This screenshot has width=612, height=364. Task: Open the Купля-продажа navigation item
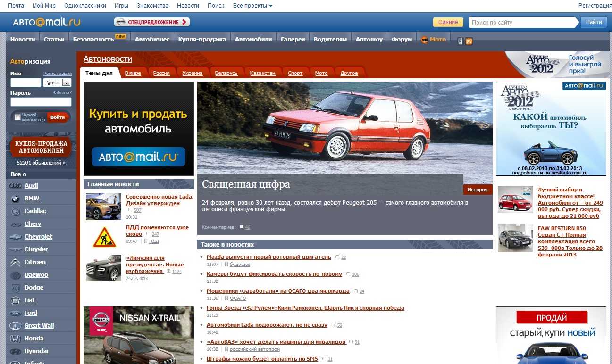(x=202, y=40)
